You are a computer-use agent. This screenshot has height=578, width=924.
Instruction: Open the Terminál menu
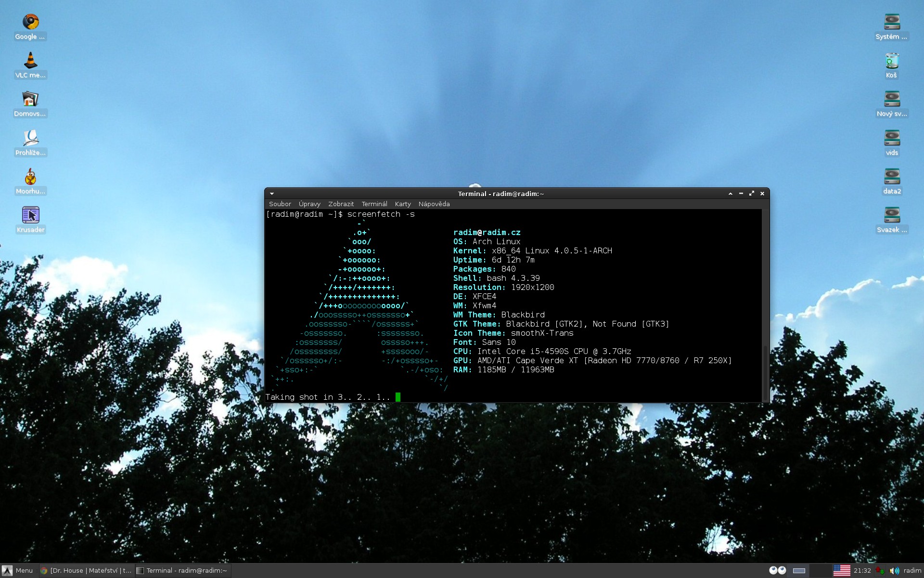click(374, 204)
